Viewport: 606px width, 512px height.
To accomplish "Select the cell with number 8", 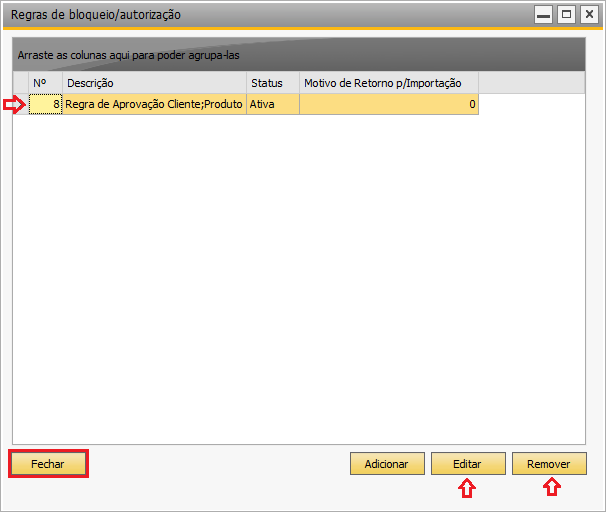I will pos(45,104).
